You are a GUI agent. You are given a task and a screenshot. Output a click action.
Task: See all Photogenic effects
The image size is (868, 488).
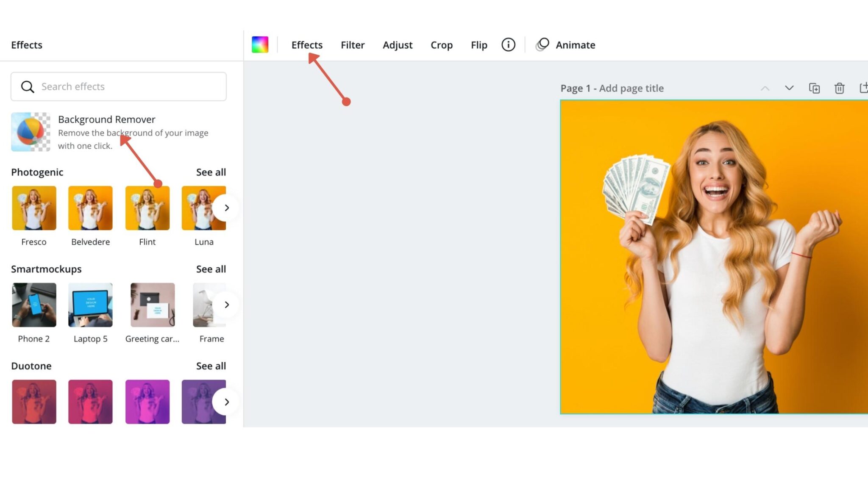pyautogui.click(x=211, y=172)
